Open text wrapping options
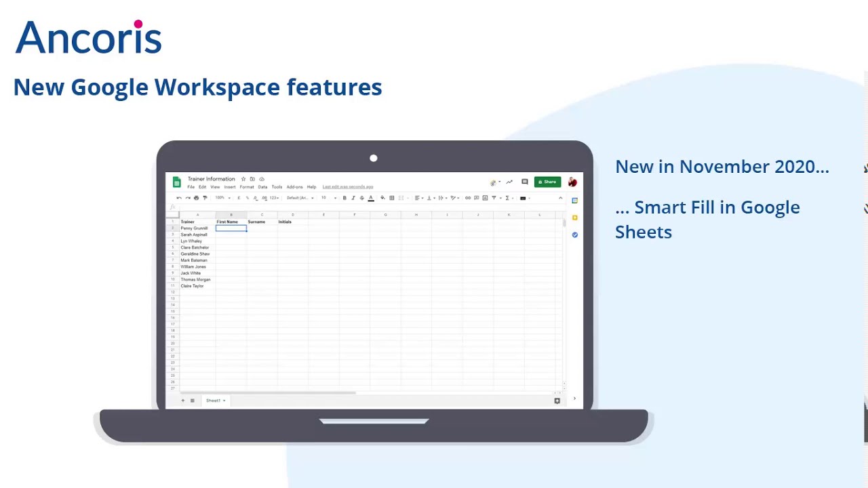This screenshot has width=868, height=488. click(x=442, y=198)
